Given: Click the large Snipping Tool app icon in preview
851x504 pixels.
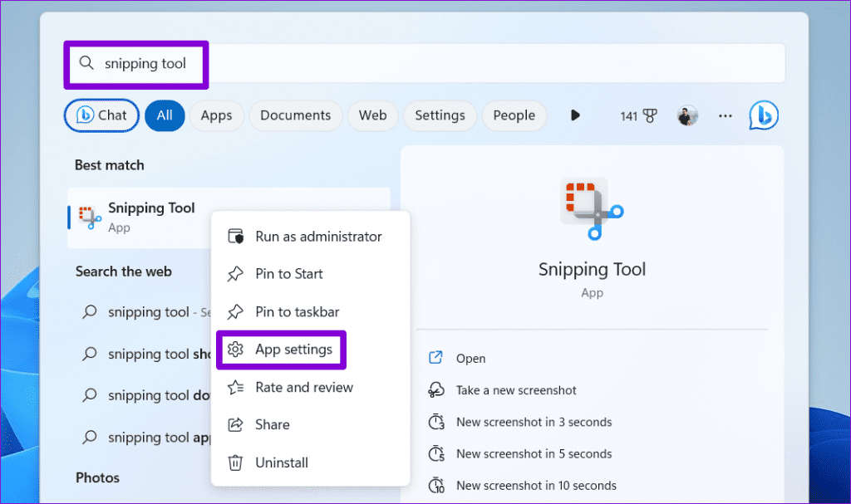Looking at the screenshot, I should point(592,208).
